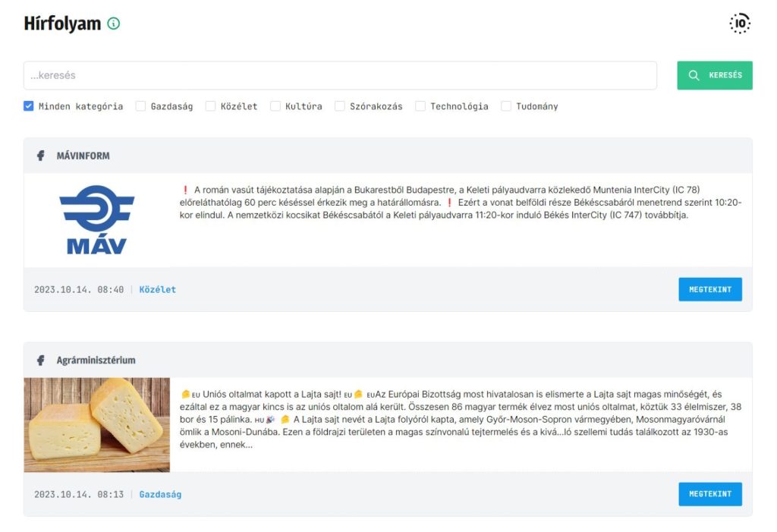Check the Kultúra filter checkbox

[275, 106]
